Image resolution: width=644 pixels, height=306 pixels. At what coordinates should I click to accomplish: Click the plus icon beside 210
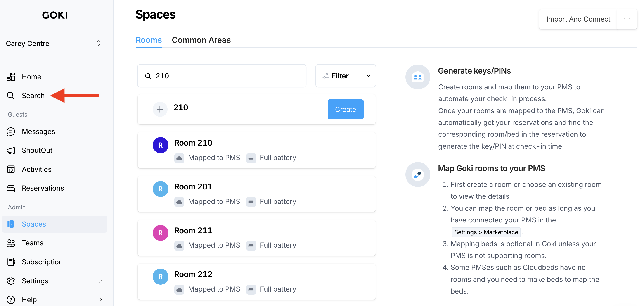point(160,109)
